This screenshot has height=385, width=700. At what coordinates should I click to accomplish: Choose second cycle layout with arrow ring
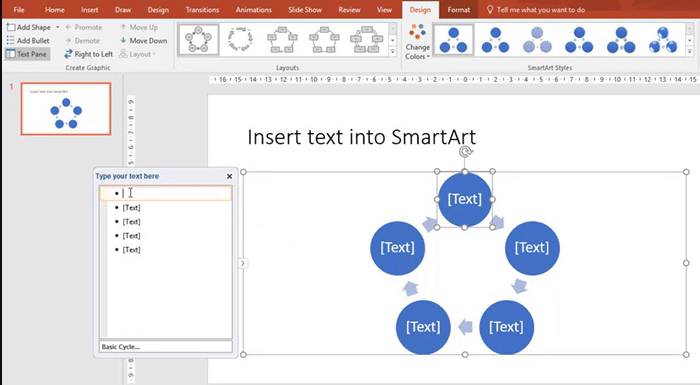pos(241,40)
